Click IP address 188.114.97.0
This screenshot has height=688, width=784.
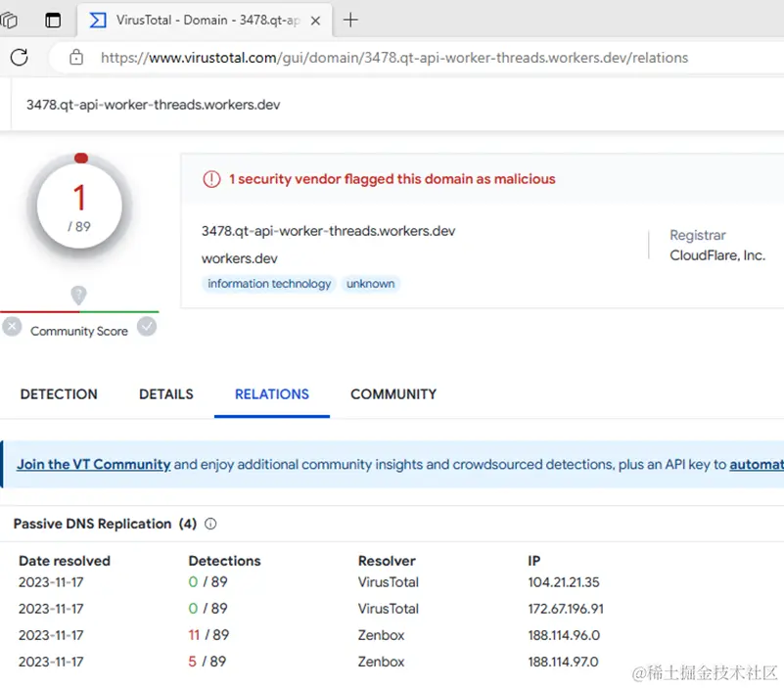(x=563, y=662)
